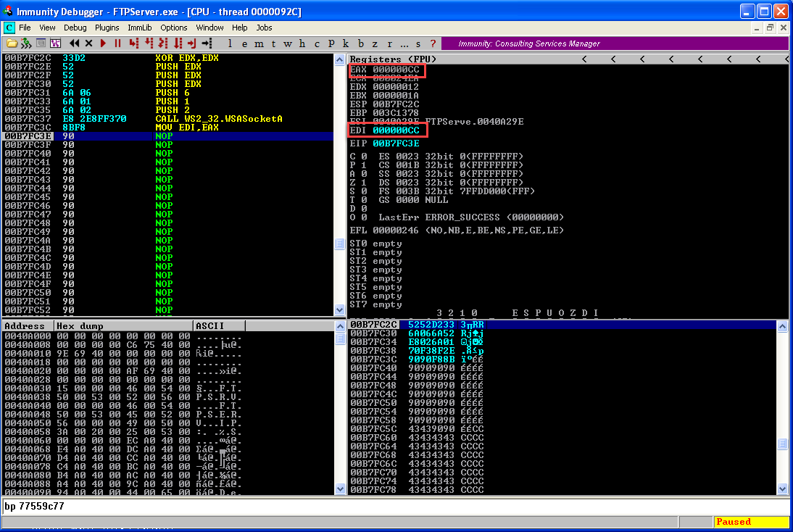Click the Open file folder icon

12,43
